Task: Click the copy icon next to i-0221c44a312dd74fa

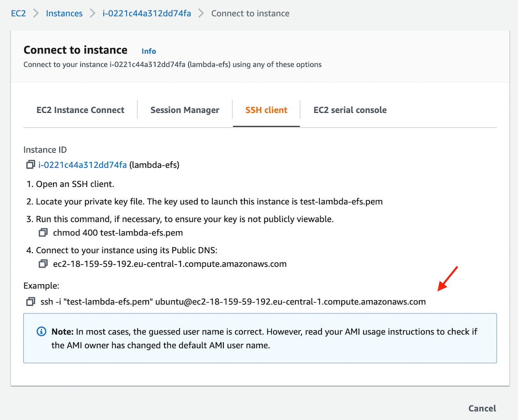Action: [x=30, y=165]
